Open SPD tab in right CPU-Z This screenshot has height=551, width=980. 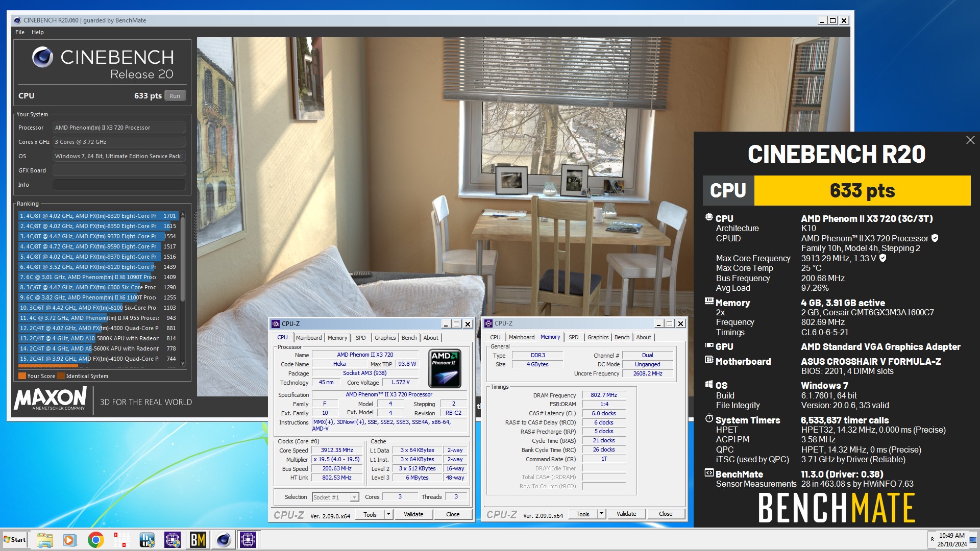point(574,337)
